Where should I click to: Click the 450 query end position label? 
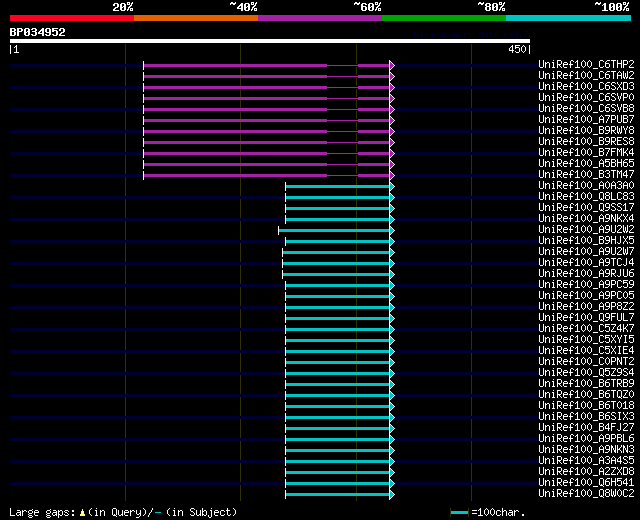(517, 49)
